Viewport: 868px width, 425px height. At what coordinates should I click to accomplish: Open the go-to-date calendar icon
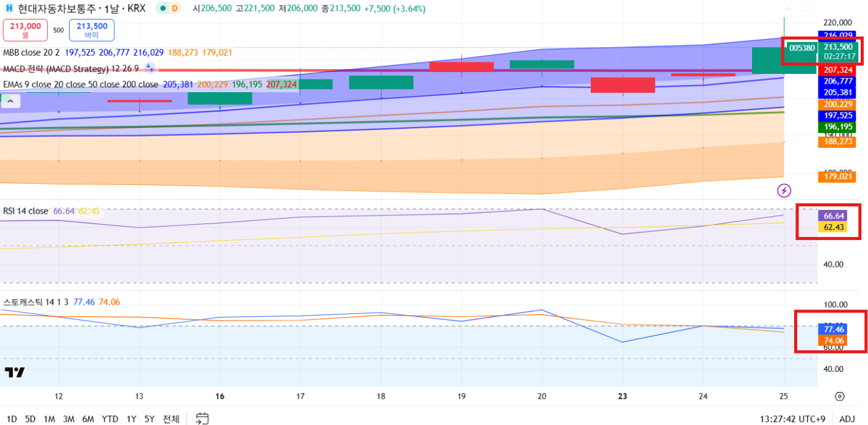tap(202, 419)
